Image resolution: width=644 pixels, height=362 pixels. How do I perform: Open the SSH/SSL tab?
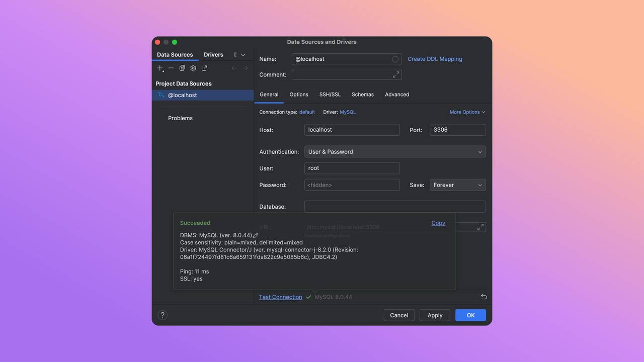(x=330, y=94)
